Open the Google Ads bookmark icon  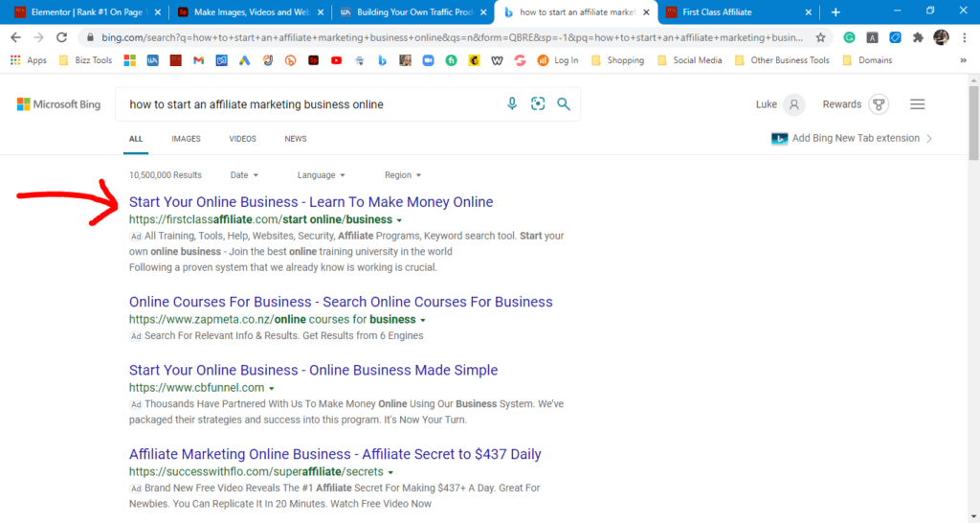[x=244, y=60]
